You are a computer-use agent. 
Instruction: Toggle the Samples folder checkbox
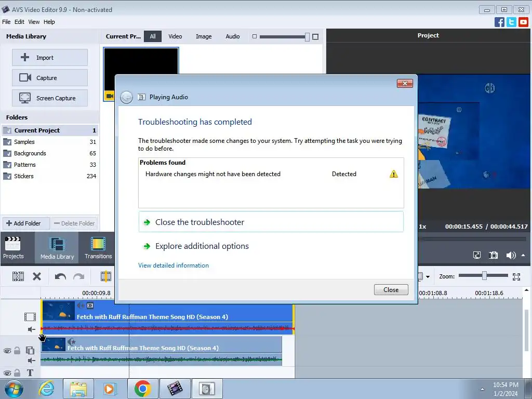point(7,142)
